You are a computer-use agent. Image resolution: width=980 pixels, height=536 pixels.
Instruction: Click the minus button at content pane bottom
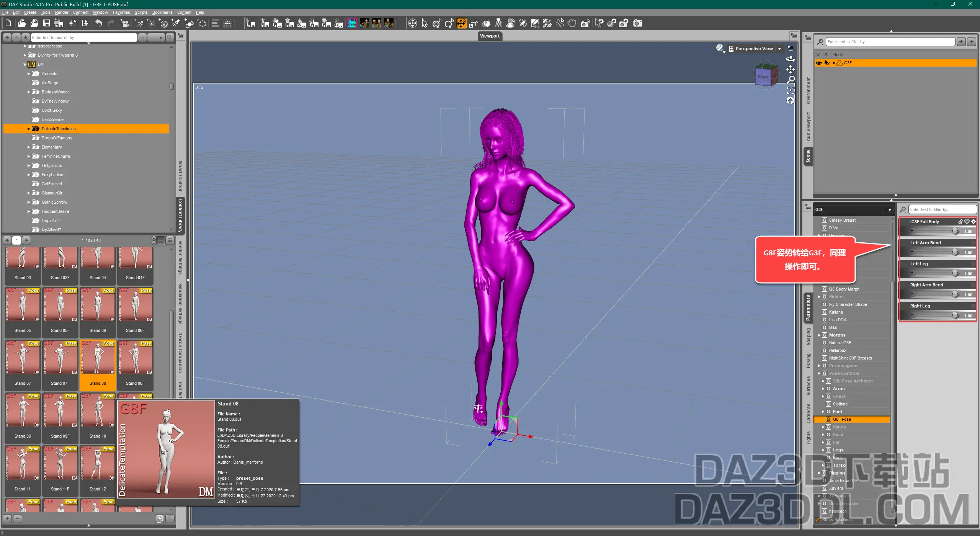tap(17, 519)
